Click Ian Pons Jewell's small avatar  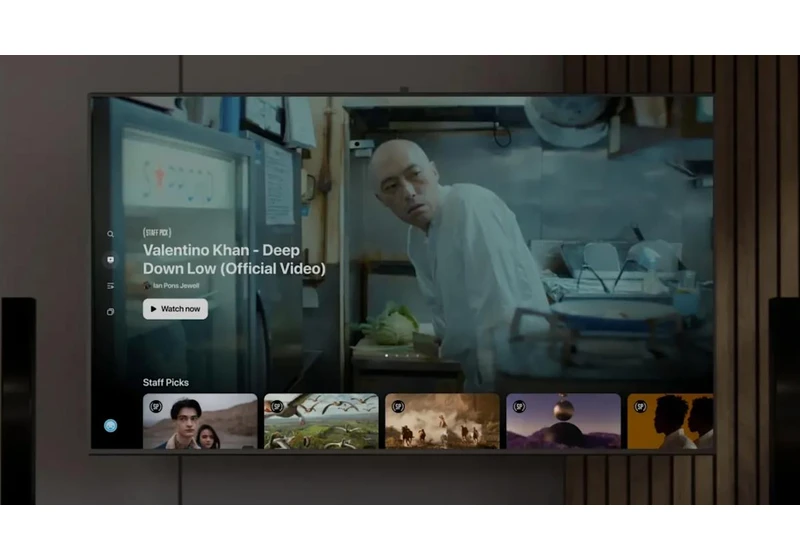point(147,286)
